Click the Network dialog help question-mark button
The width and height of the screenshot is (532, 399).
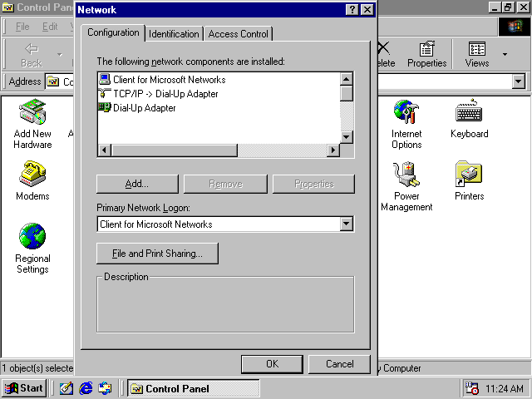[x=352, y=9]
